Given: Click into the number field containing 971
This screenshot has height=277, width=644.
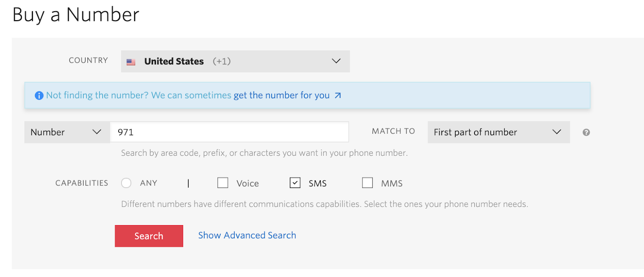Looking at the screenshot, I should (229, 132).
